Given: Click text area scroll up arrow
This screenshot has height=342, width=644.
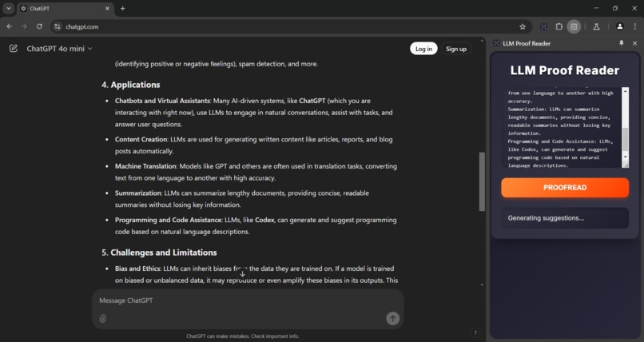Looking at the screenshot, I should pyautogui.click(x=625, y=90).
